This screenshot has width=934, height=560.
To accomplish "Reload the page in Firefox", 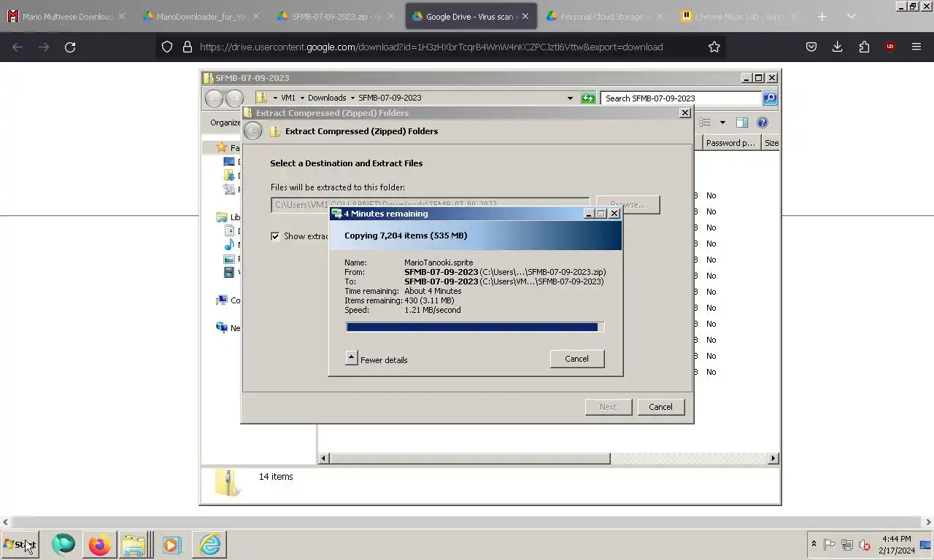I will point(70,47).
